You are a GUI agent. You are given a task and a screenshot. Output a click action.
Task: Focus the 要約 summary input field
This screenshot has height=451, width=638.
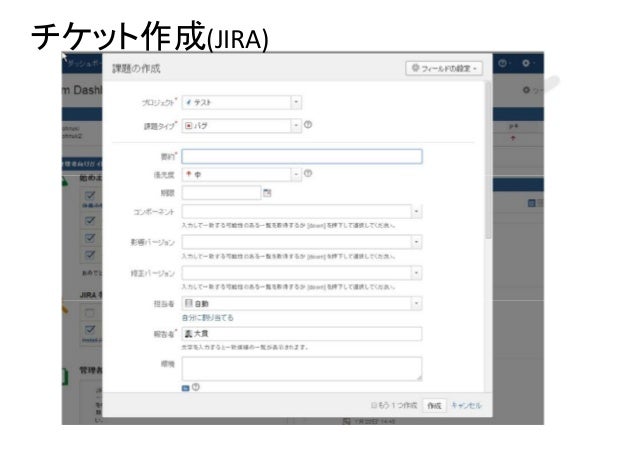[x=302, y=156]
